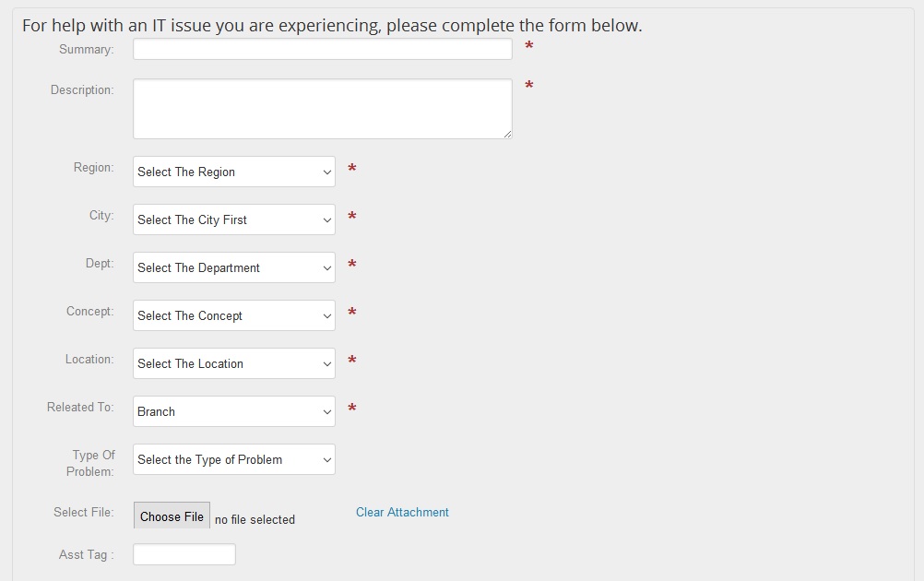Click the Clear Attachment link
Viewport: 924px width, 581px height.
pyautogui.click(x=402, y=512)
